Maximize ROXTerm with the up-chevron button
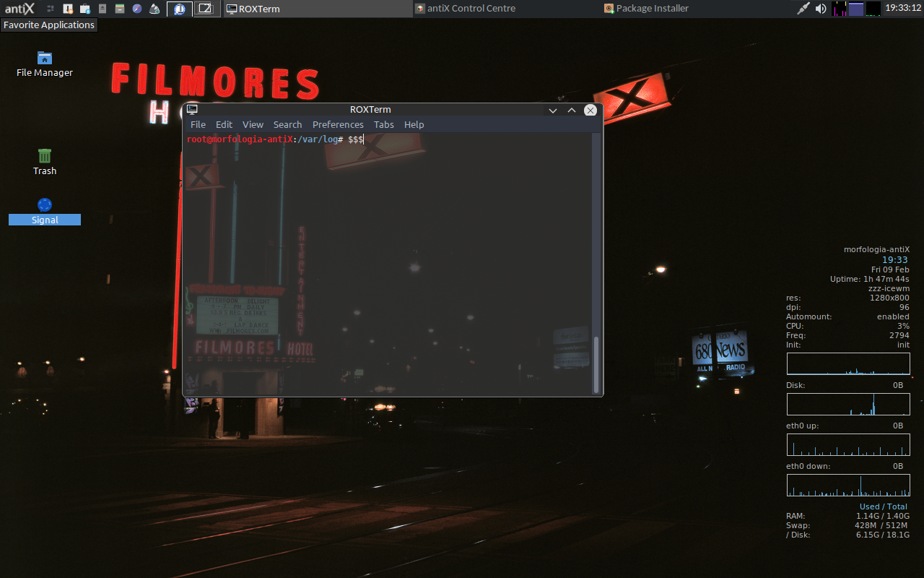924x578 pixels. (x=572, y=110)
